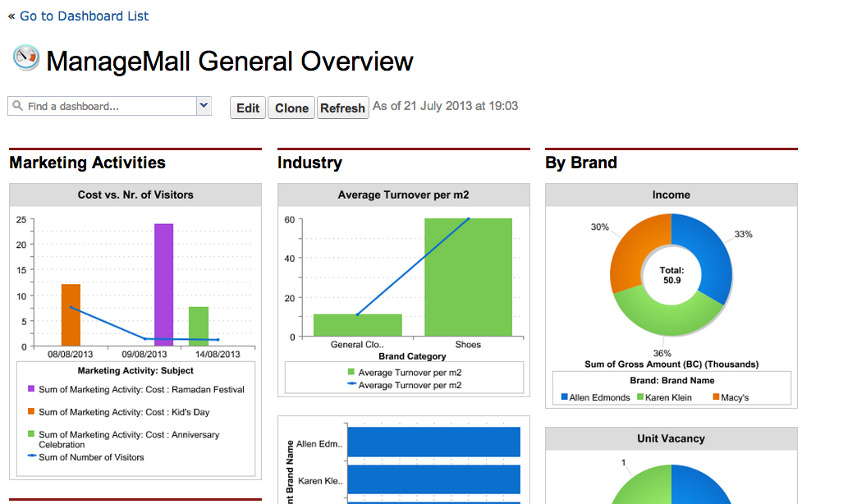The height and width of the screenshot is (504, 857).
Task: Click the green Average Turnover per m2 legend swatch
Action: 351,373
